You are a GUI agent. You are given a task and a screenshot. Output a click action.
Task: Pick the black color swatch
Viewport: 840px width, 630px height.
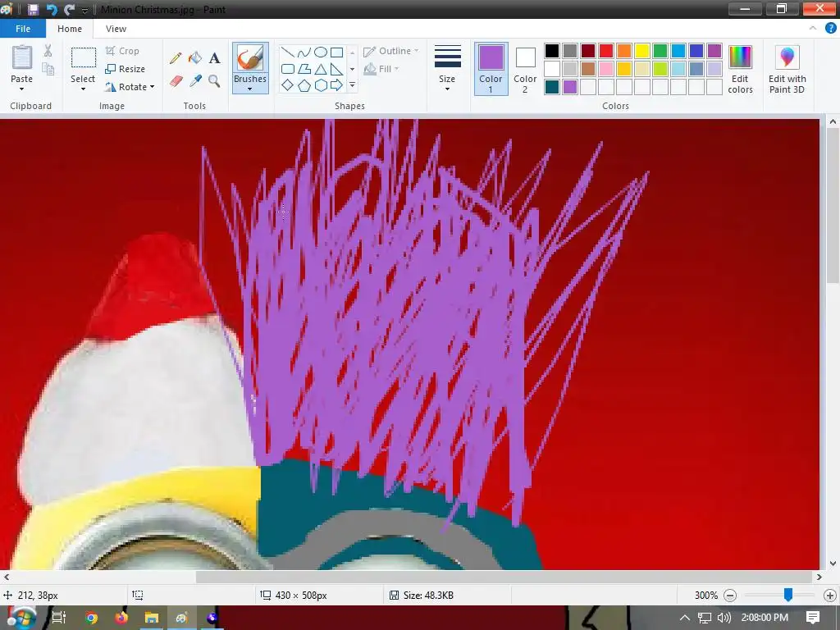click(x=552, y=51)
